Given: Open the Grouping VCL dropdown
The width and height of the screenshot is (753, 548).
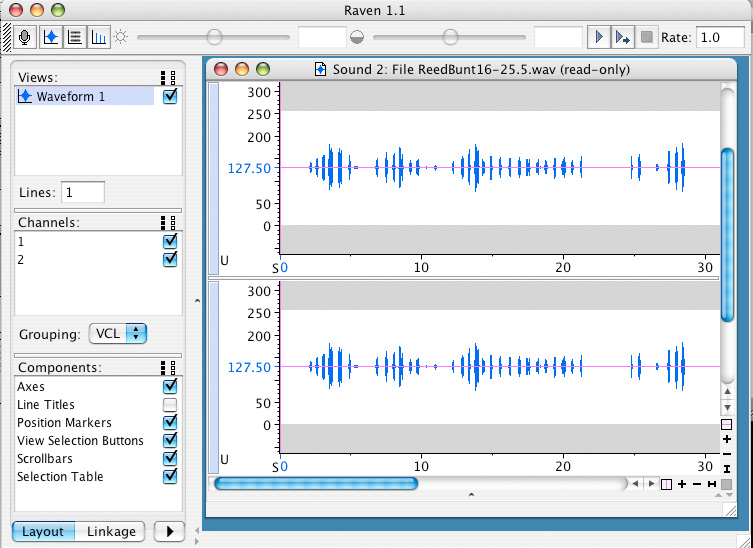Looking at the screenshot, I should pos(118,334).
